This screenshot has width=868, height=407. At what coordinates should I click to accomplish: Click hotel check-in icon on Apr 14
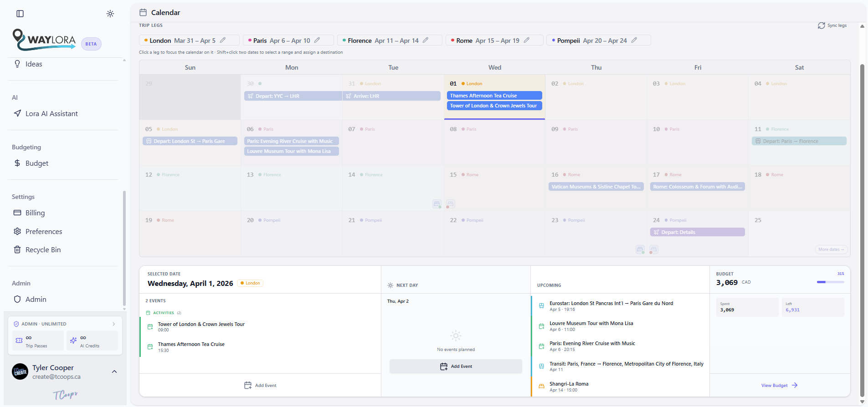[437, 204]
